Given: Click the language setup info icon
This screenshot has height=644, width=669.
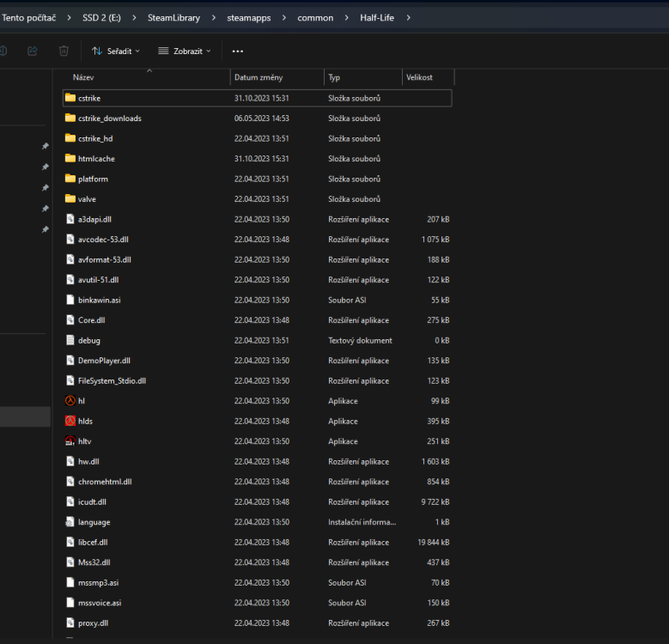Looking at the screenshot, I should point(70,522).
